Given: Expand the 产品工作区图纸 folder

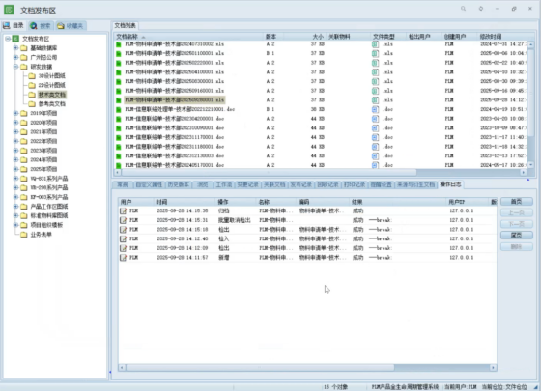Looking at the screenshot, I should (15, 207).
